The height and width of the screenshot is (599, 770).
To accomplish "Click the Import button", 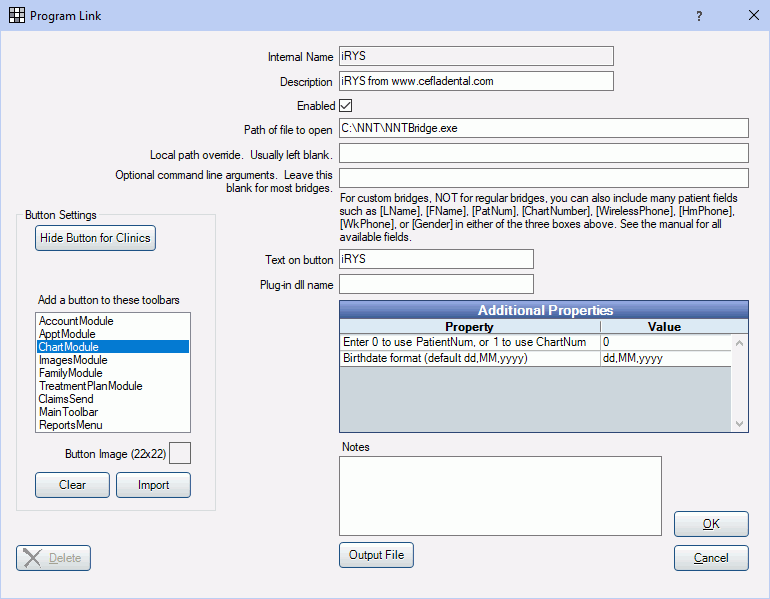I will point(153,485).
